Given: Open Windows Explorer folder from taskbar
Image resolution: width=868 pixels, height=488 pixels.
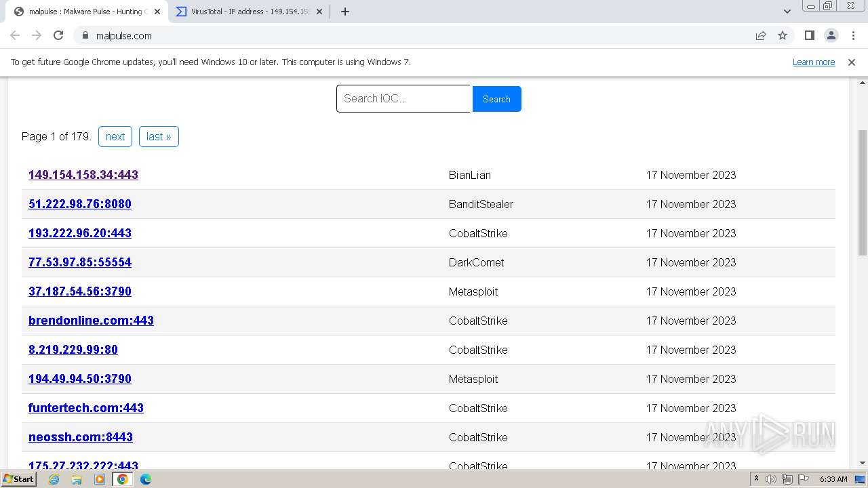Looking at the screenshot, I should [77, 479].
